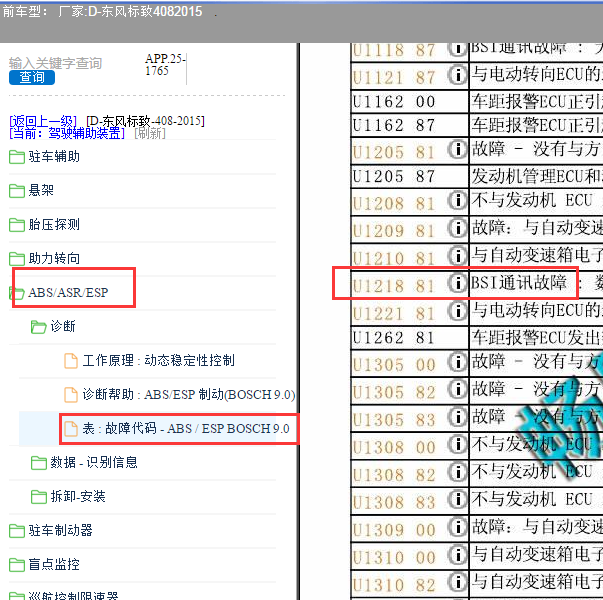This screenshot has height=600, width=603.
Task: Open folder icon for 悬架
Action: click(17, 191)
